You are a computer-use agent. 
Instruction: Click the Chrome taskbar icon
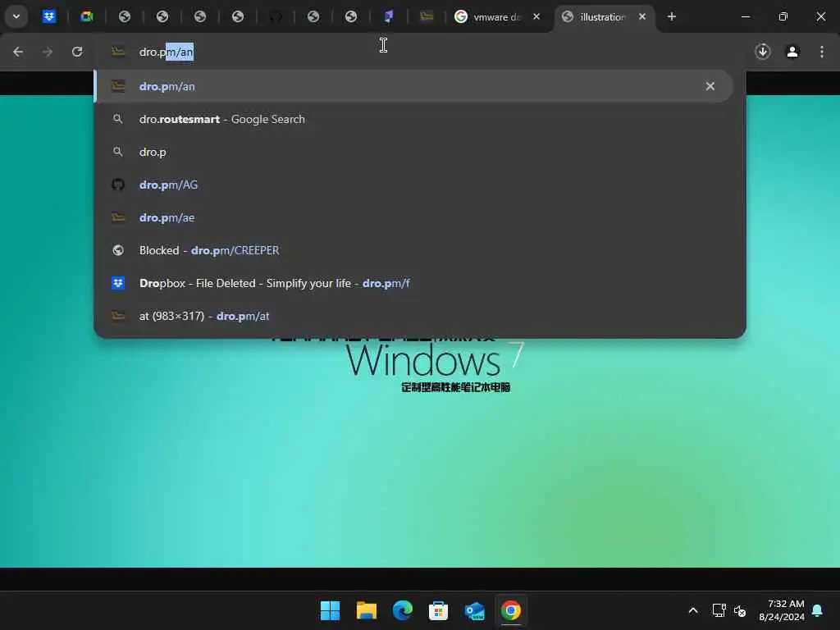point(510,610)
